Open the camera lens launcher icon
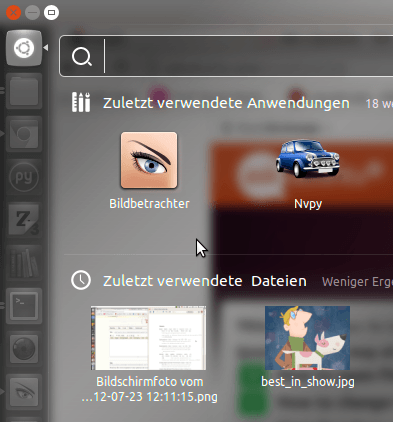Viewport: 393px width, 422px height. [24, 349]
